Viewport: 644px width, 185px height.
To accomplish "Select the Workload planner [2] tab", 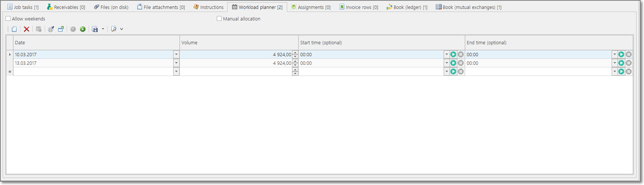I will pyautogui.click(x=257, y=7).
